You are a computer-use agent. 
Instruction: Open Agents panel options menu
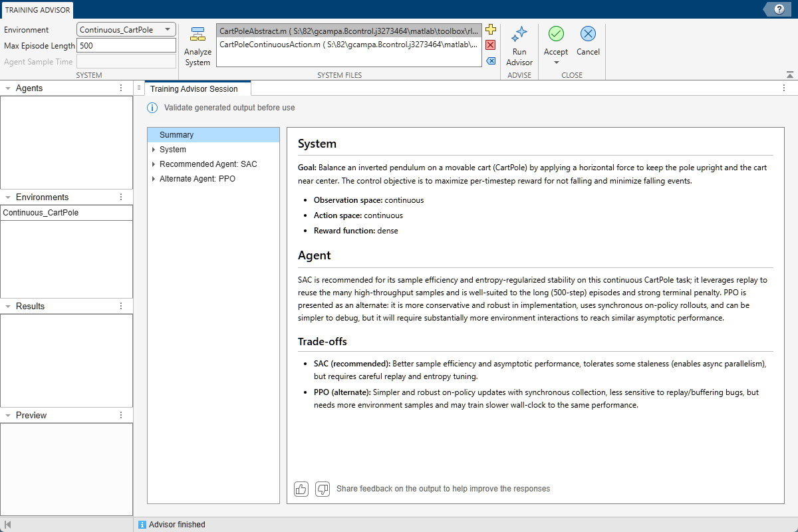(x=121, y=88)
